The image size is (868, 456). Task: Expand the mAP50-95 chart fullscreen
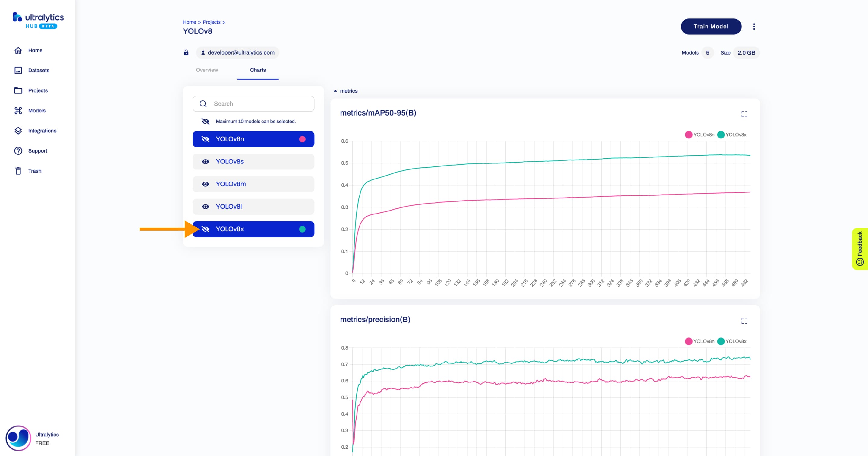tap(744, 114)
